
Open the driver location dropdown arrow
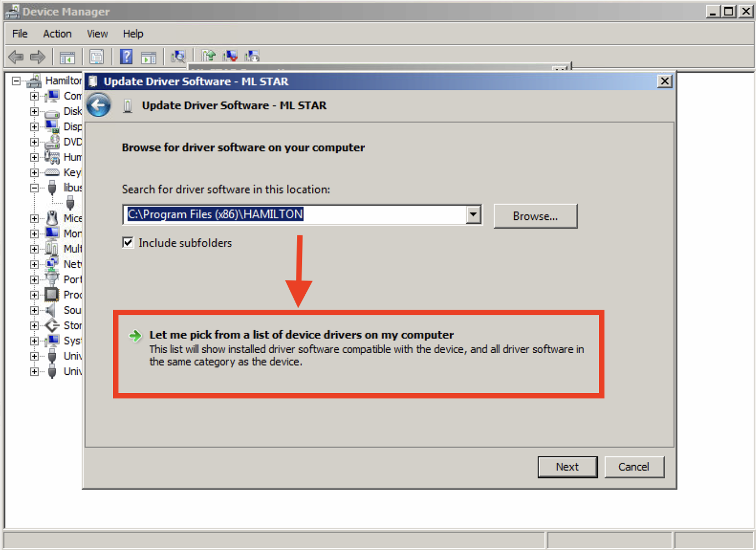coord(473,214)
